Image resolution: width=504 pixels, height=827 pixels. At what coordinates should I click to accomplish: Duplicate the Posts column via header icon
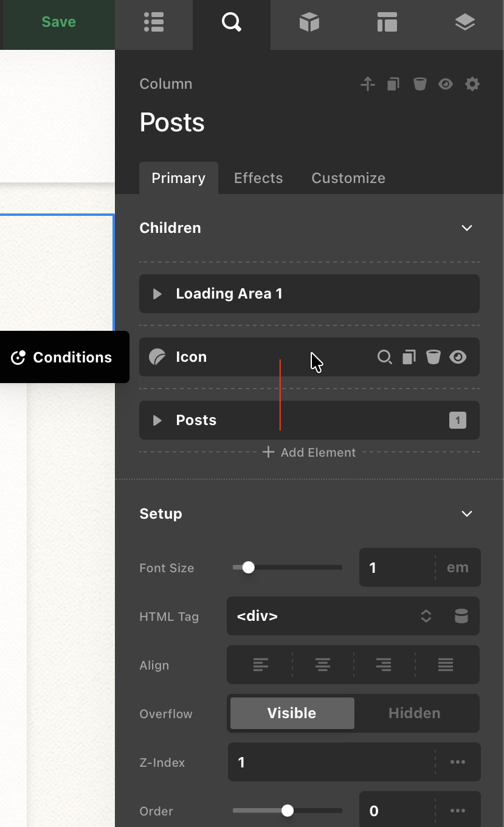(393, 84)
